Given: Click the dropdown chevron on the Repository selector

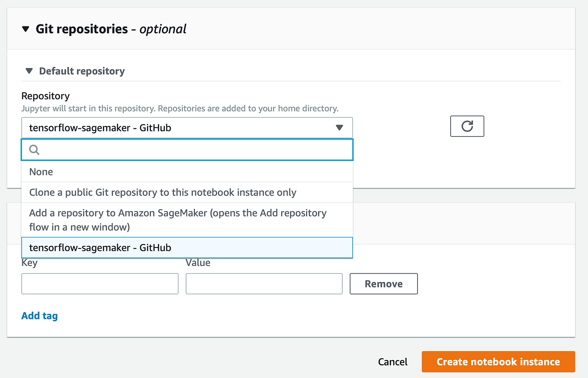Looking at the screenshot, I should pos(339,128).
